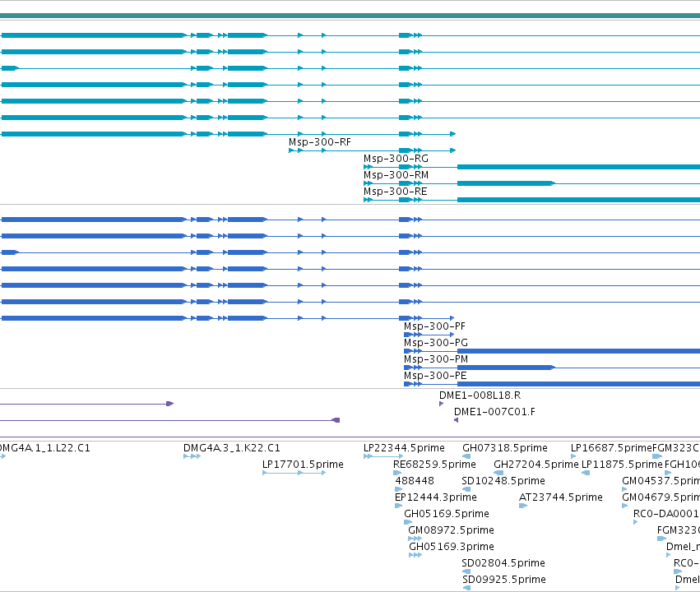Screen dimensions: 700x592
Task: Open the LP17701.5prime EST label
Action: (303, 465)
